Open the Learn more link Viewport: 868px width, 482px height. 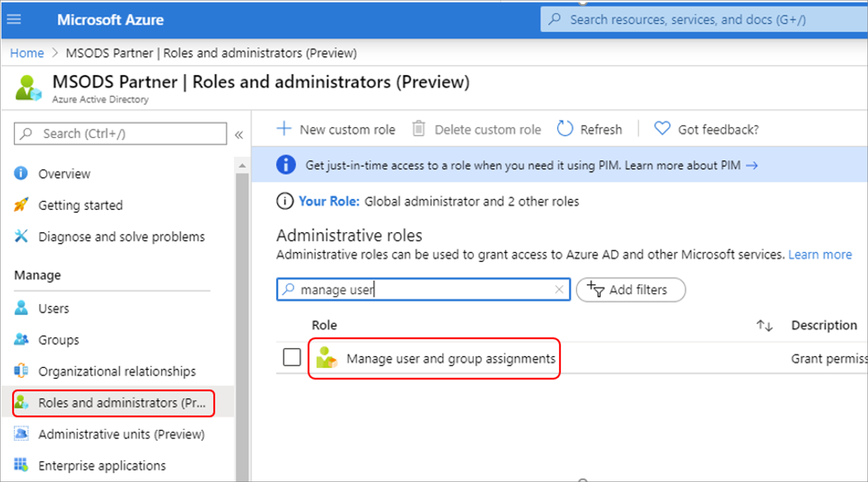pyautogui.click(x=820, y=255)
